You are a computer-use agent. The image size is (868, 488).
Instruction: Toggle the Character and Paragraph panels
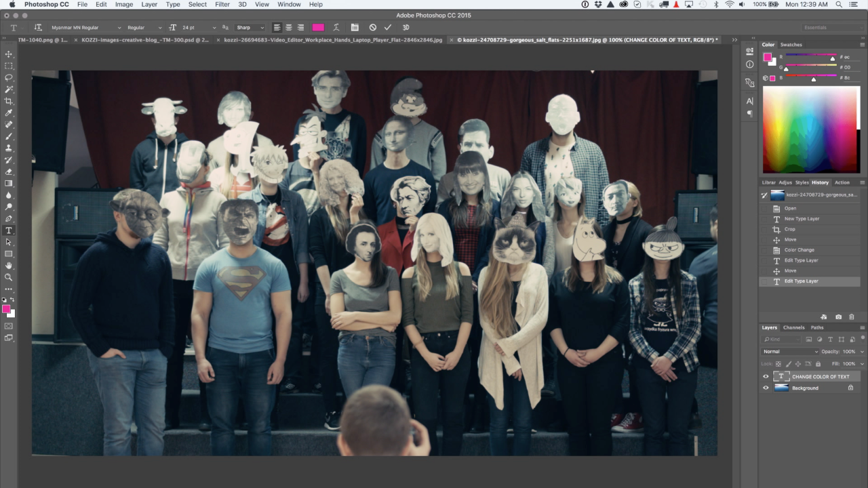pos(355,28)
